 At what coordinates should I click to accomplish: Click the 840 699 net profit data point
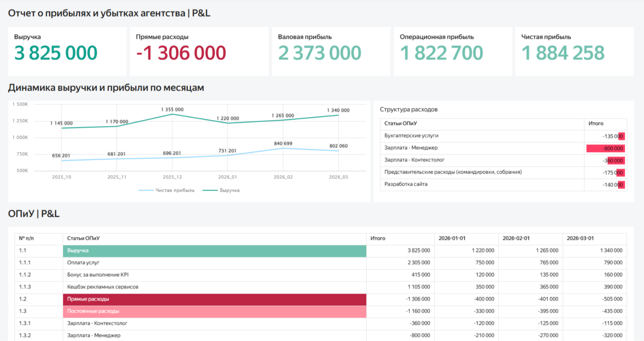tap(283, 148)
